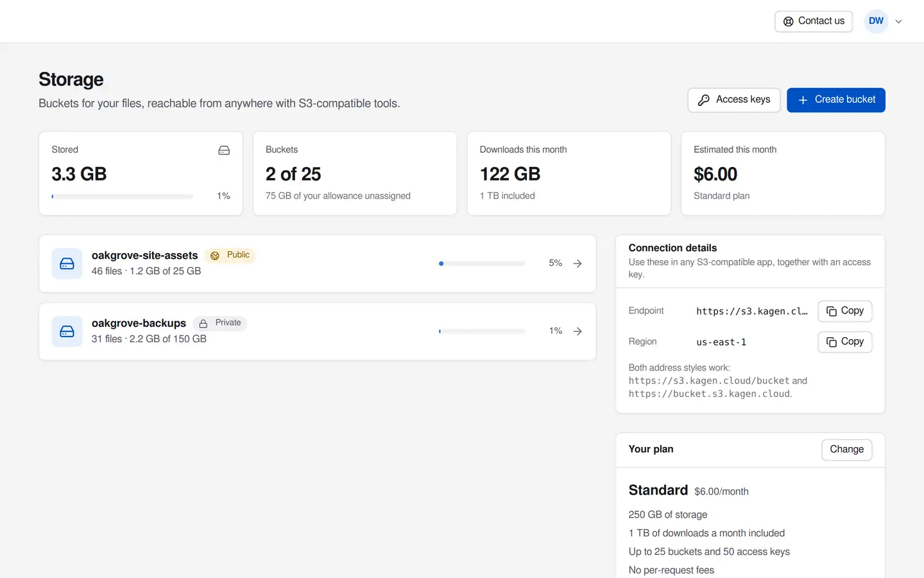Click the plus icon on Create bucket

(x=803, y=100)
